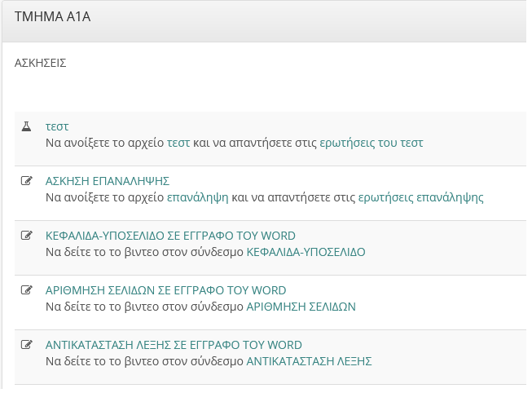The width and height of the screenshot is (532, 393).
Task: Follow the ΚΕΦΑΛΙΔΑ-ΥΠΟΣΕΛΙΔΟ video link
Action: [x=306, y=252]
